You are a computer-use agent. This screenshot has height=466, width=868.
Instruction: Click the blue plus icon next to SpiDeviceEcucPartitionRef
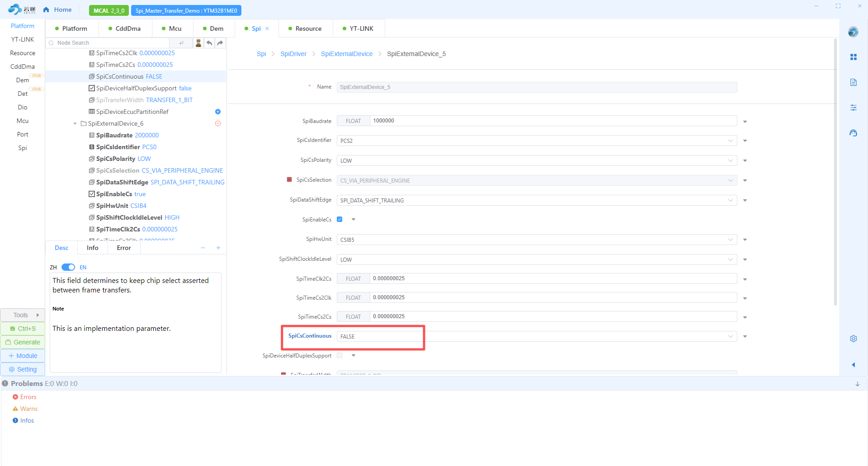tap(218, 112)
